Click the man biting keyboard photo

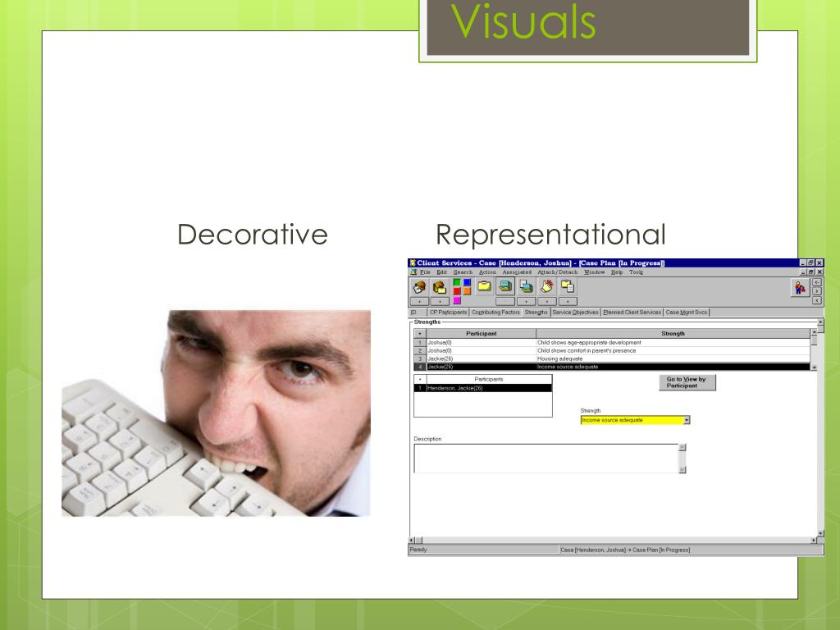coord(216,413)
